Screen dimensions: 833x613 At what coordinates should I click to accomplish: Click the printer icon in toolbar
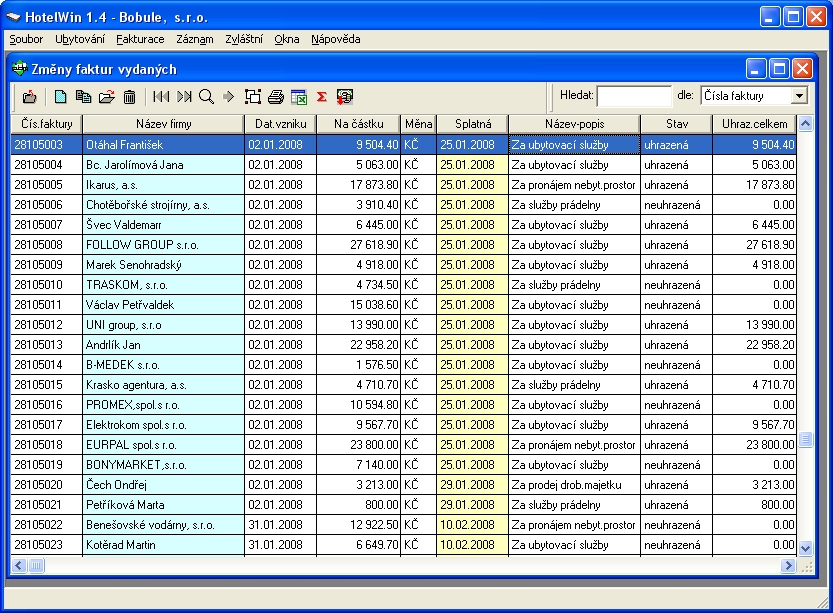(275, 97)
